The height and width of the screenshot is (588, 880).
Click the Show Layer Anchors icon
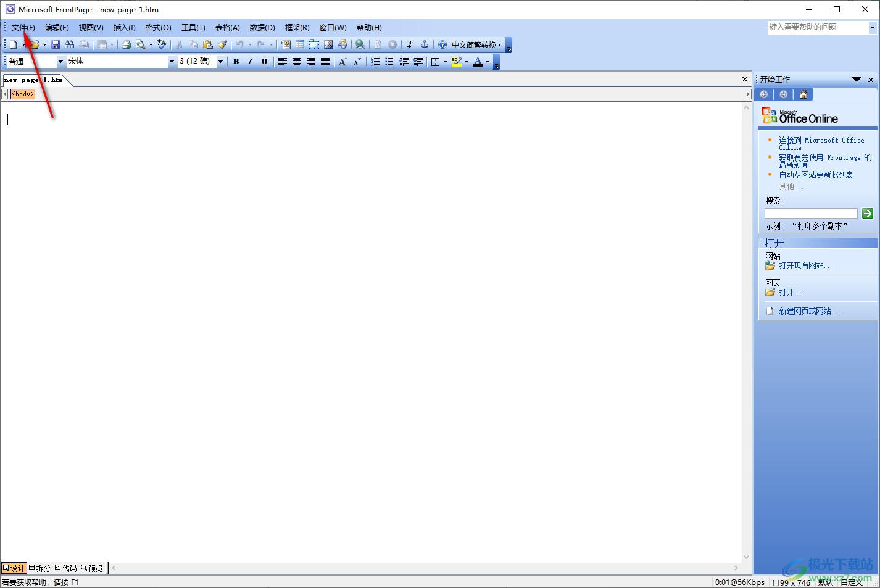pos(425,44)
